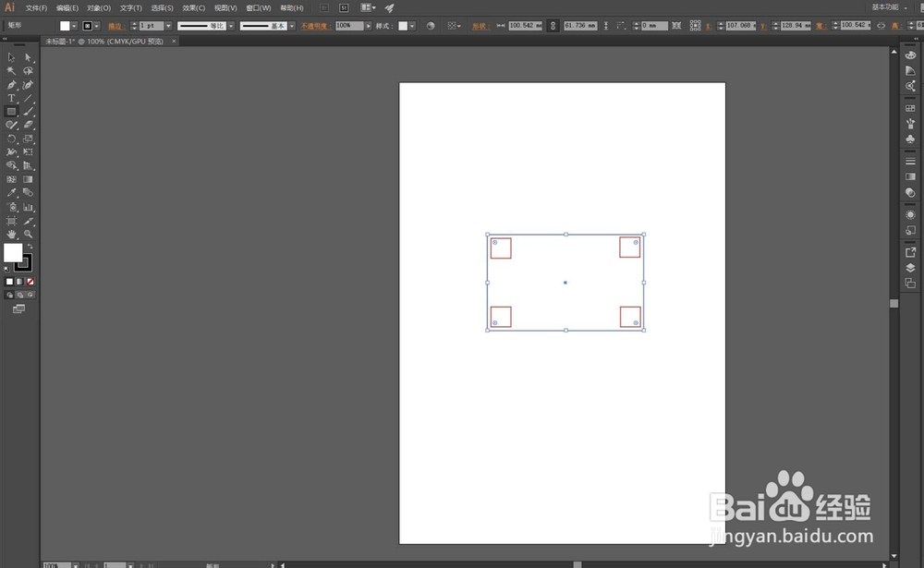The width and height of the screenshot is (924, 568).
Task: Switch to Draw Normal mode
Action: pyautogui.click(x=9, y=295)
